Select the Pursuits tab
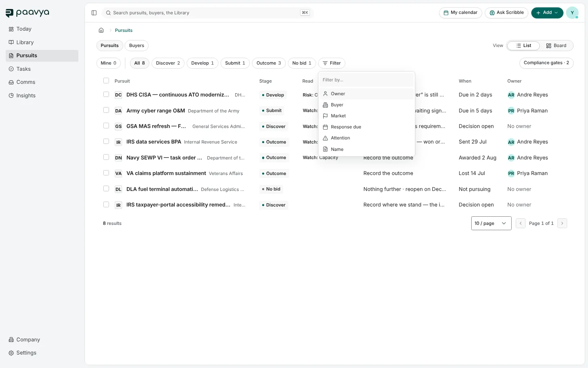Screen dimensions: 588x368 [109, 45]
